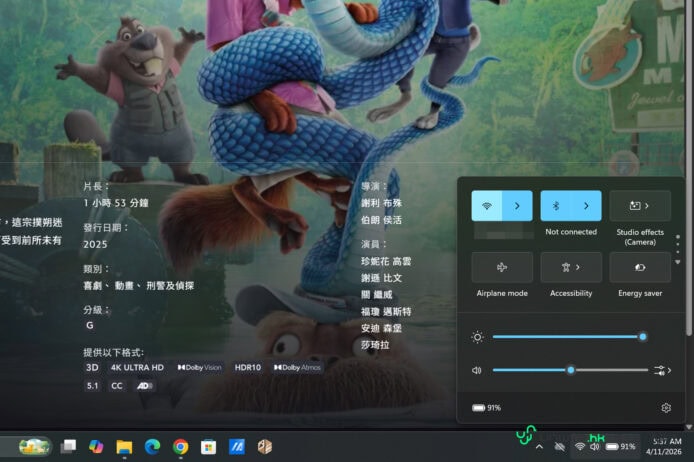Click the genre text 喜劇、動畫、刑警及偵探
The image size is (694, 462).
click(139, 285)
